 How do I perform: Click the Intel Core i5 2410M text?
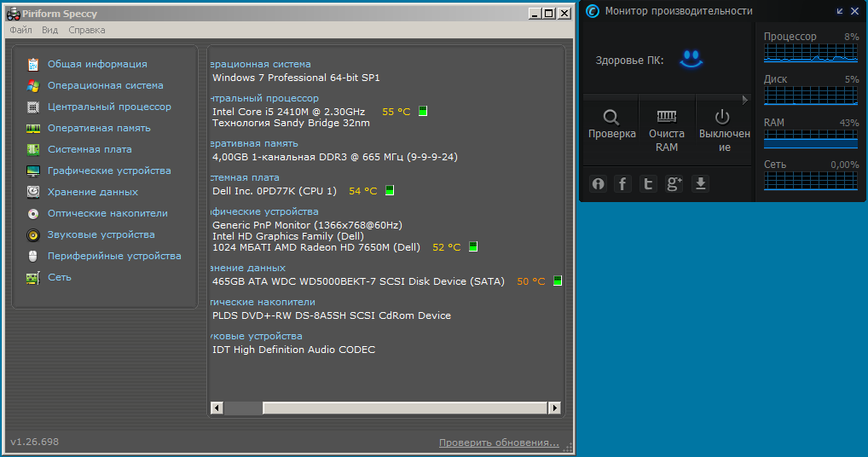point(288,112)
